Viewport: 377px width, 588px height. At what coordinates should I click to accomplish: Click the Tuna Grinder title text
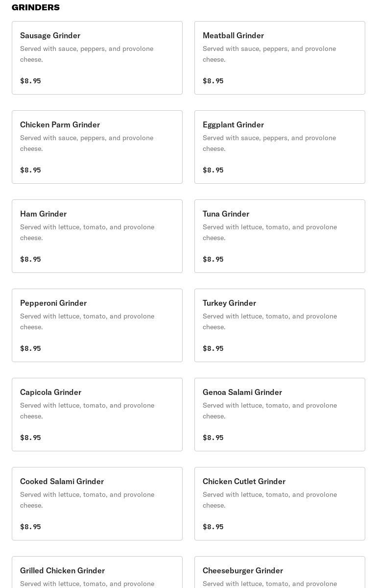[x=226, y=214]
